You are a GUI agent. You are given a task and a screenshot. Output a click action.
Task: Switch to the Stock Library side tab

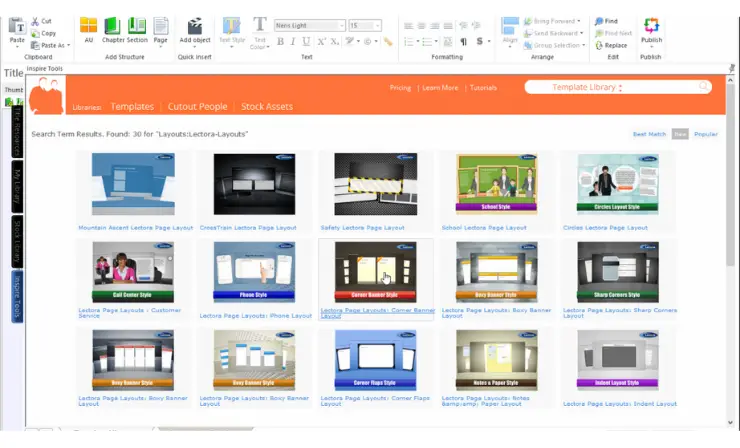17,241
